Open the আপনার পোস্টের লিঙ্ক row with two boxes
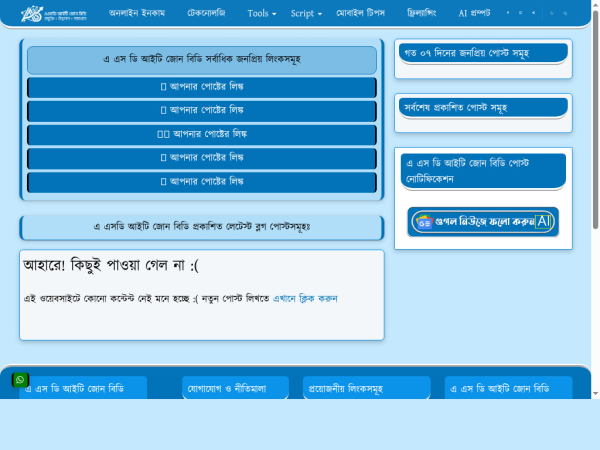The image size is (600, 450). pos(202,134)
